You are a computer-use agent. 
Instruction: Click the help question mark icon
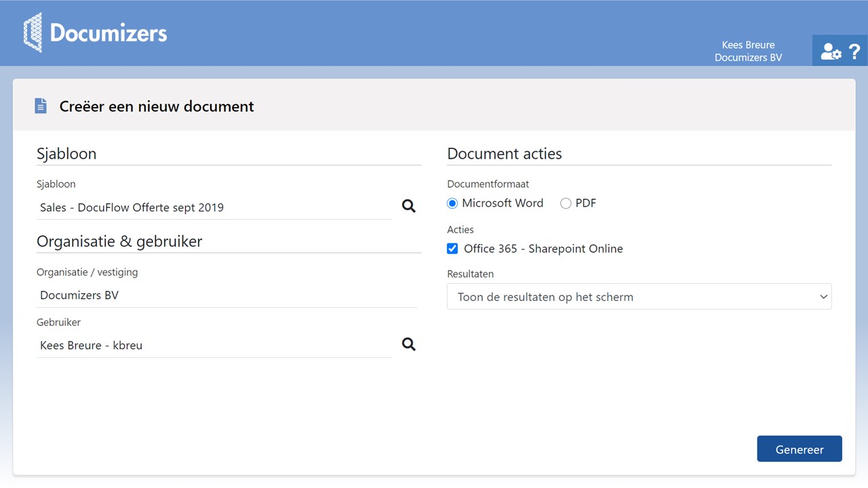point(854,52)
